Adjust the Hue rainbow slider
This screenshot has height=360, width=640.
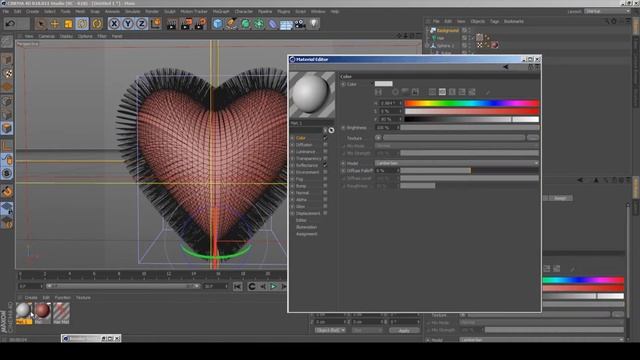pyautogui.click(x=471, y=103)
